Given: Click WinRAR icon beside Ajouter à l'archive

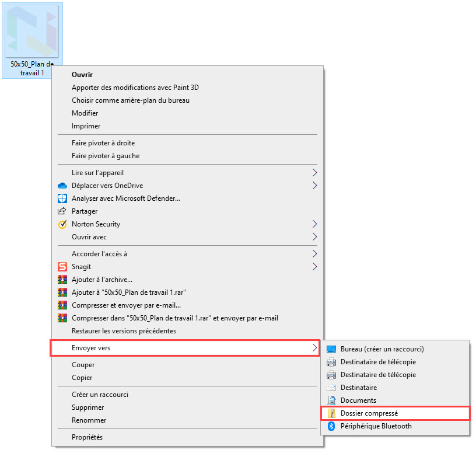Looking at the screenshot, I should (x=62, y=280).
